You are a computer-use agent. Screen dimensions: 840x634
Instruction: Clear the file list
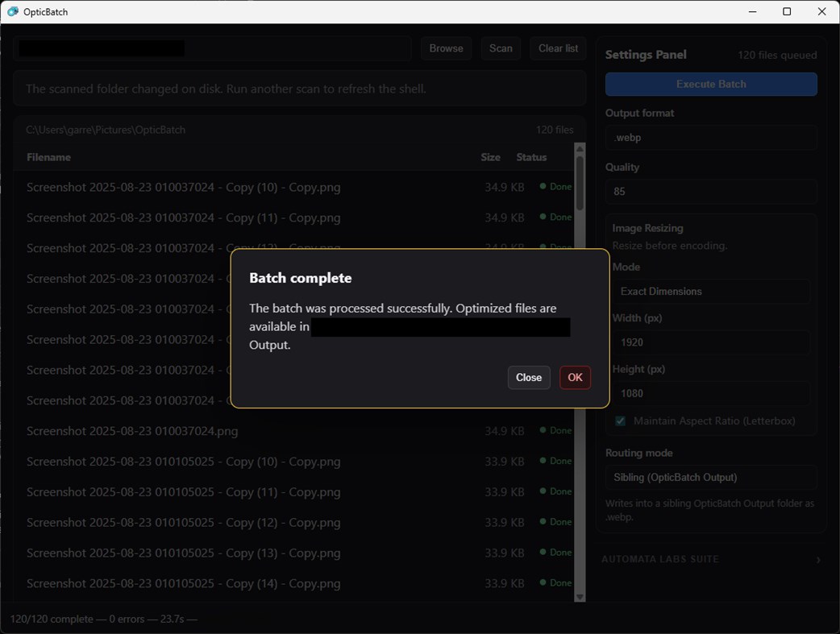(x=558, y=48)
